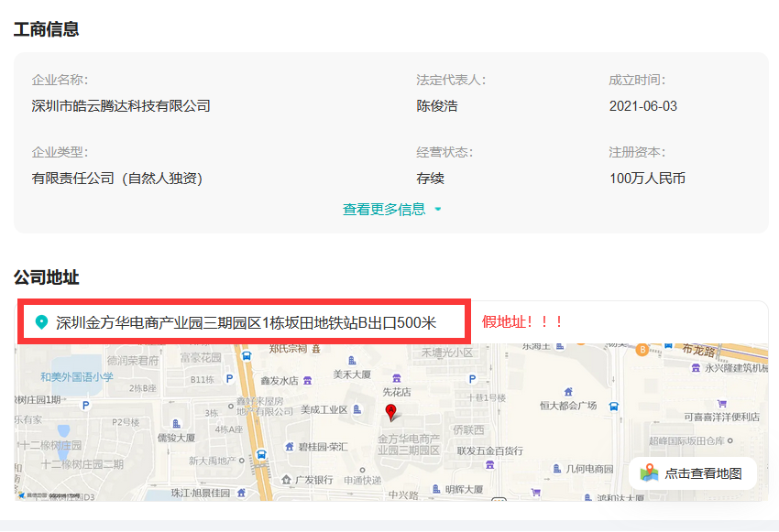Click company name 深圳市皓云腾达科技有限公司

pos(121,106)
